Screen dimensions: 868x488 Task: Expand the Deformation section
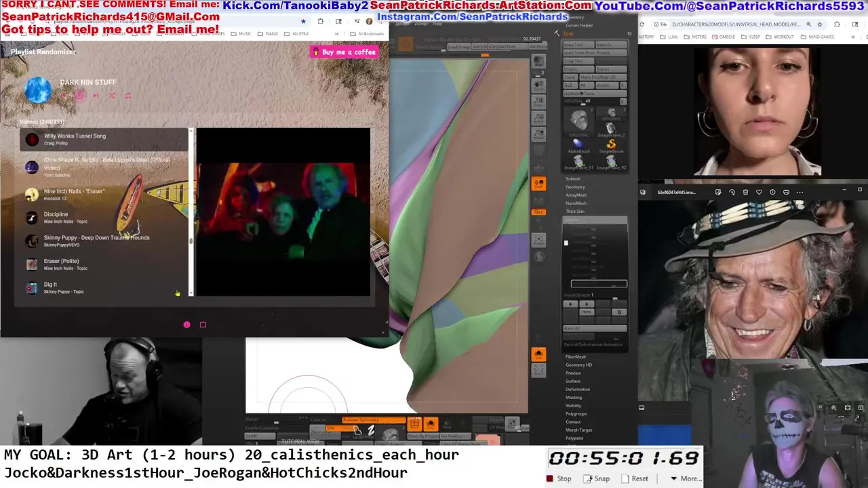click(x=578, y=389)
